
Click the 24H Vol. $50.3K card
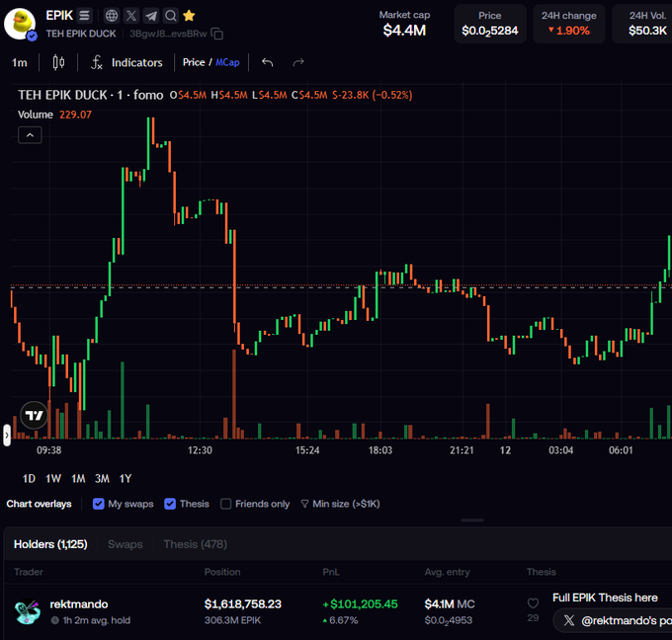click(x=643, y=24)
